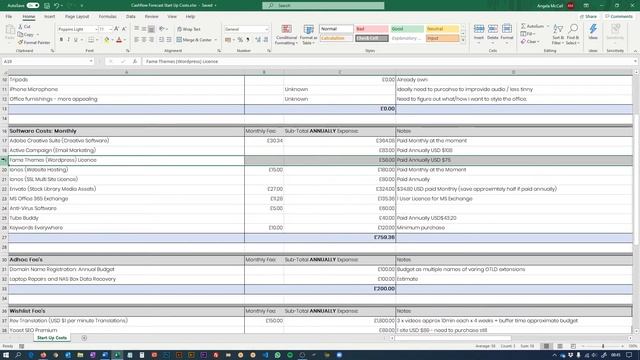Image resolution: width=640 pixels, height=360 pixels.
Task: Activate the Format Painter brush
Action: pos(20,42)
